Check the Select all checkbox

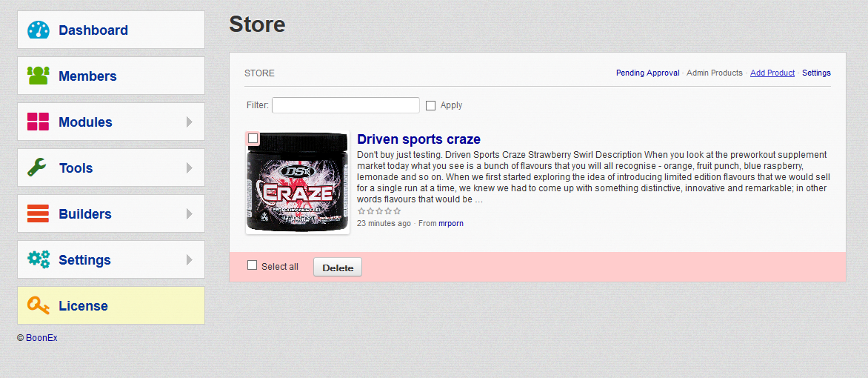click(252, 265)
